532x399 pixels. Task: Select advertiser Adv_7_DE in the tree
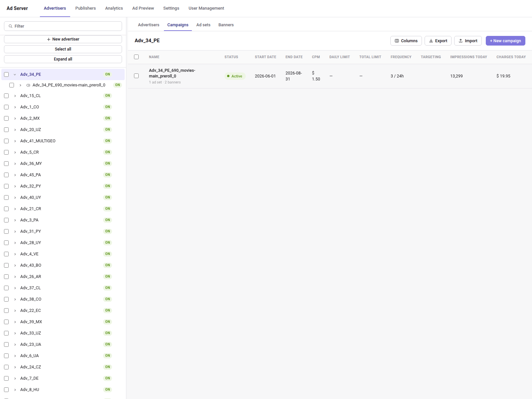pyautogui.click(x=29, y=378)
